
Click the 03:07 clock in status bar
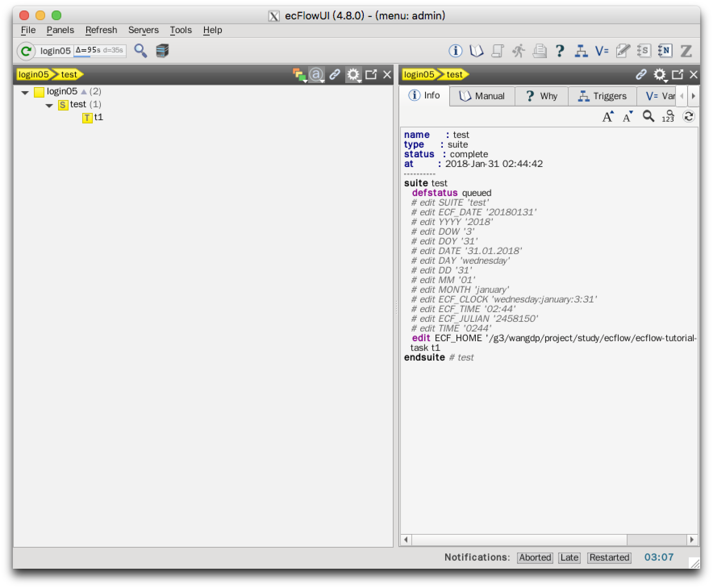tap(659, 557)
